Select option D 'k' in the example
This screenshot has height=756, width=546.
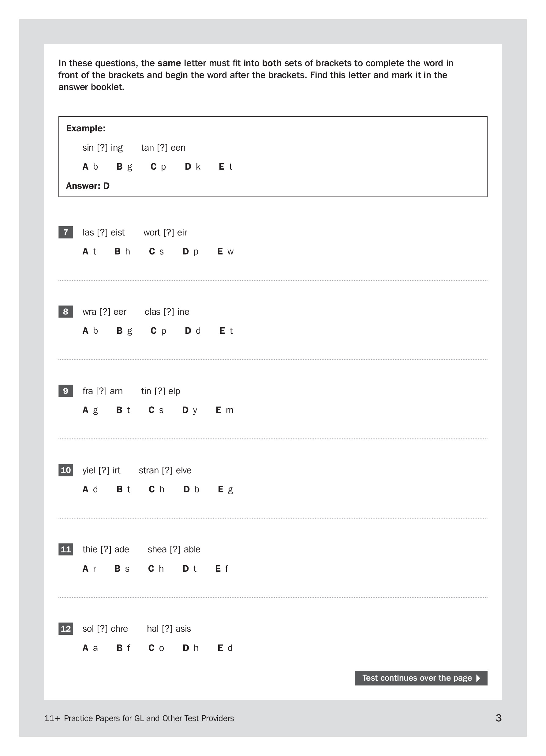click(193, 167)
